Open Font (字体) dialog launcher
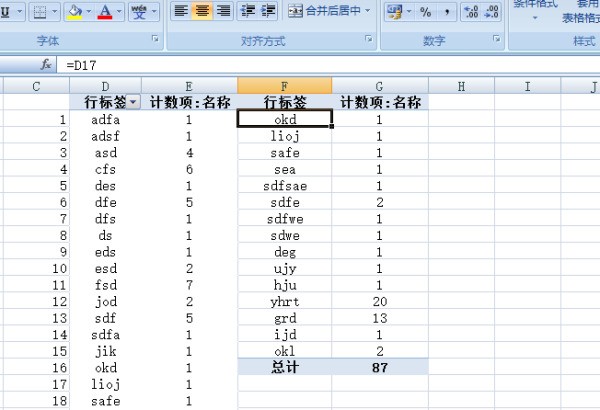Viewport: 600px width, 410px height. point(155,38)
